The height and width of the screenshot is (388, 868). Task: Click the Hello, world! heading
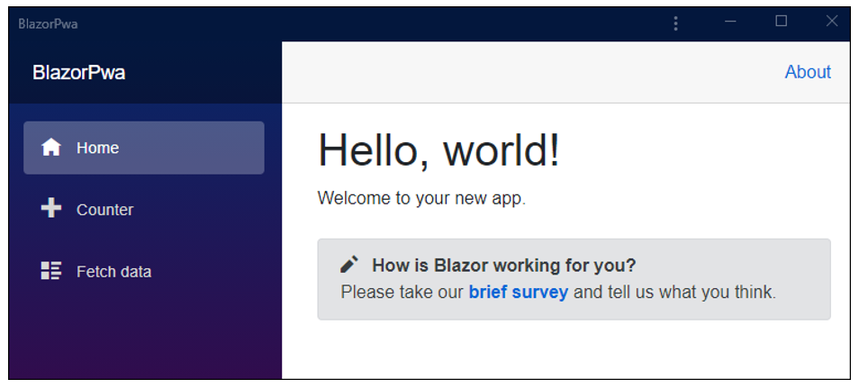point(439,150)
